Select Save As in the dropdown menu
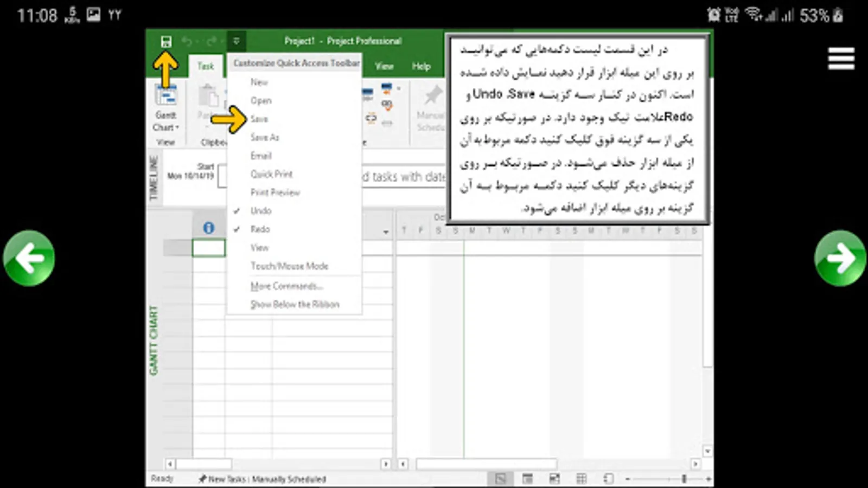 265,138
